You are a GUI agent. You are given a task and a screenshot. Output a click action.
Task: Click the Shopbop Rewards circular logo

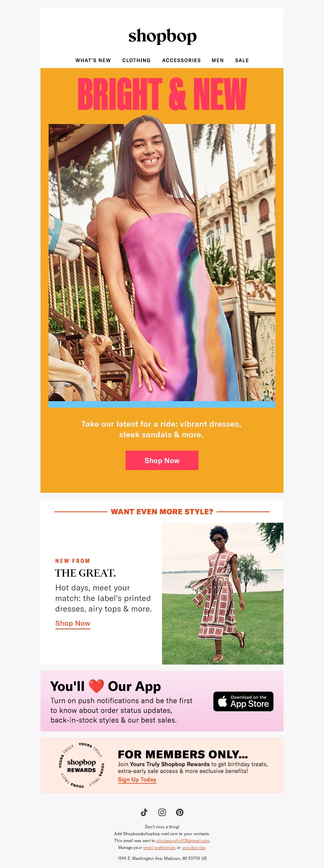[81, 765]
